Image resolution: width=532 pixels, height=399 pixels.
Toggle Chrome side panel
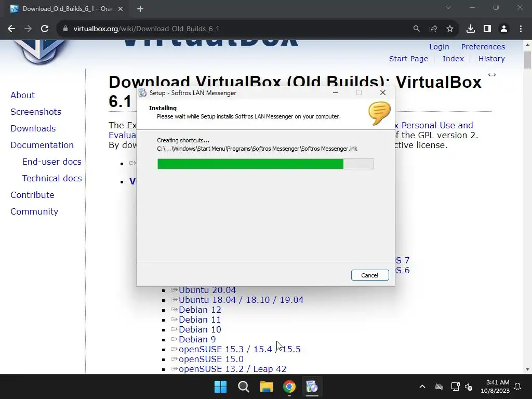[x=487, y=29]
